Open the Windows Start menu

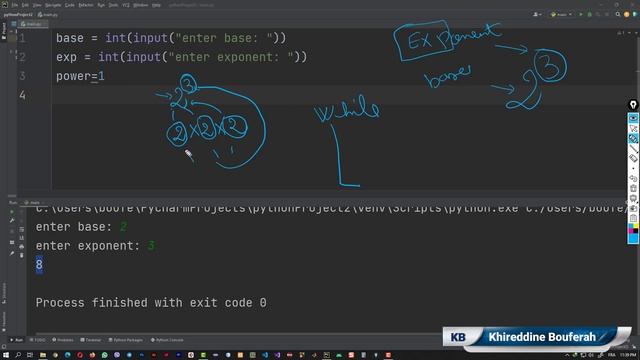[6, 355]
